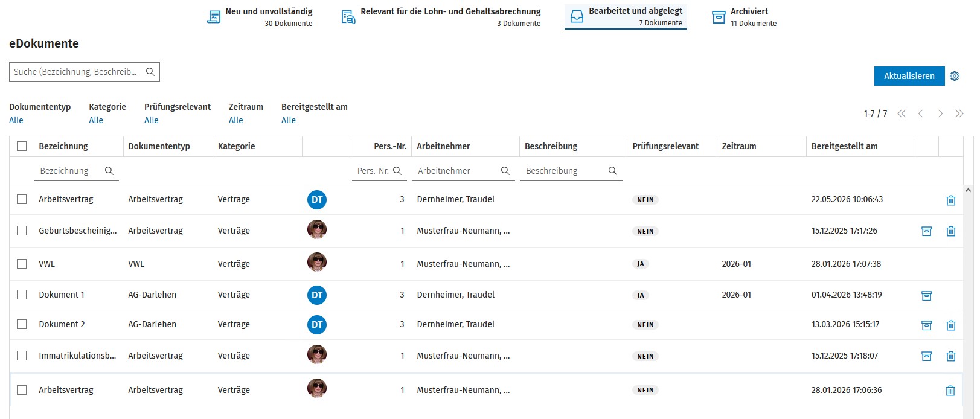Sort by Bereitgestellt am column header
The height and width of the screenshot is (419, 980).
[844, 146]
